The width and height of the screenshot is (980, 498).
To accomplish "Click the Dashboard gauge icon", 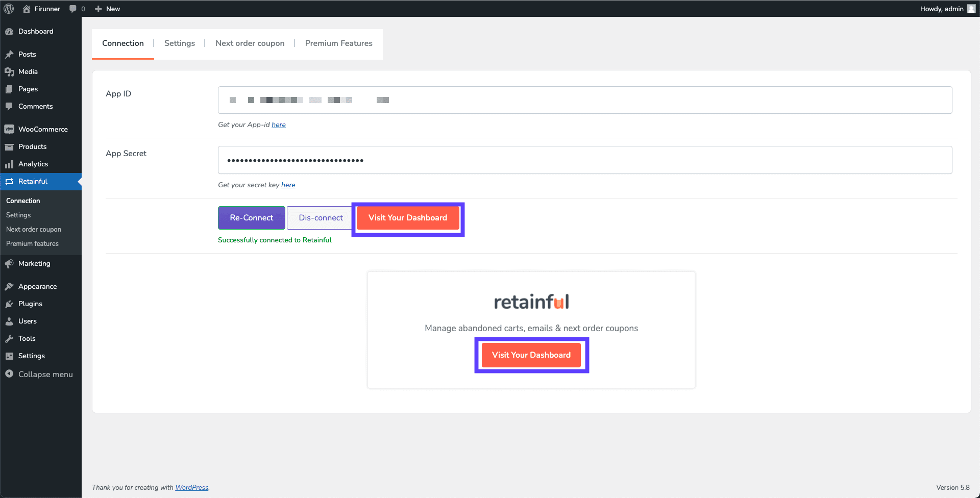I will (x=9, y=31).
